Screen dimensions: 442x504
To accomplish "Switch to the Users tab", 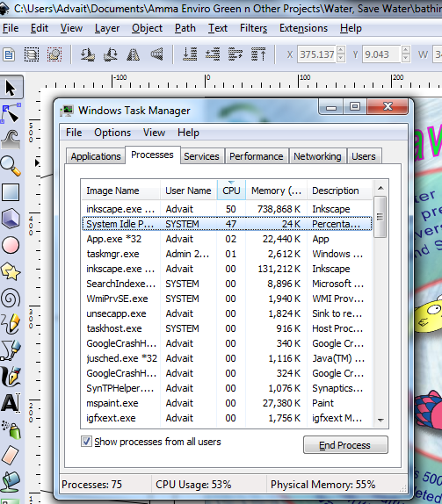I will click(364, 156).
